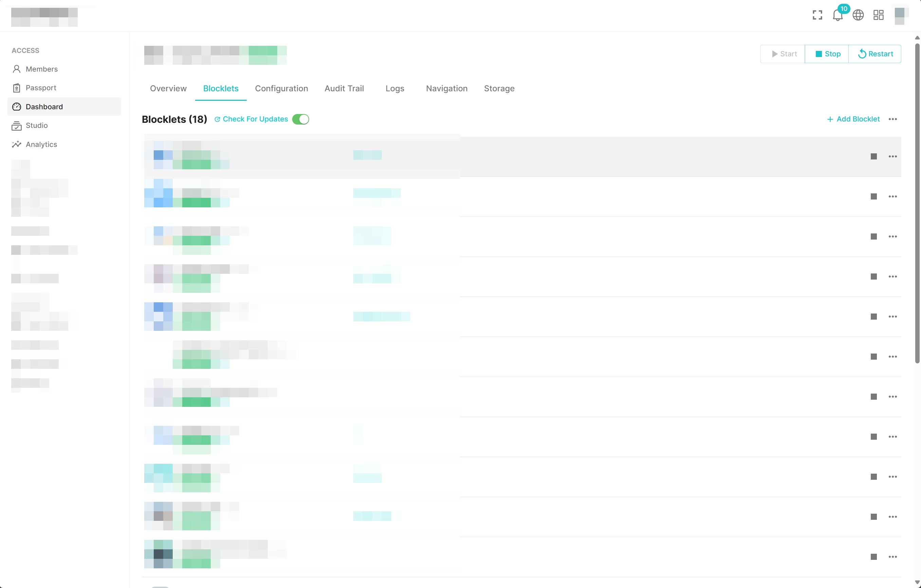Image resolution: width=921 pixels, height=588 pixels.
Task: Click the fullscreen toggle icon
Action: [817, 15]
